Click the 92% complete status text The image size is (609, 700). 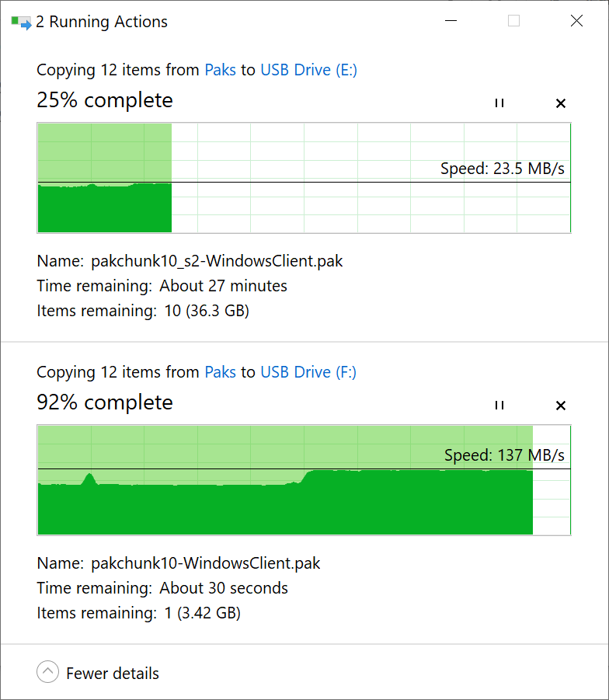tap(105, 402)
